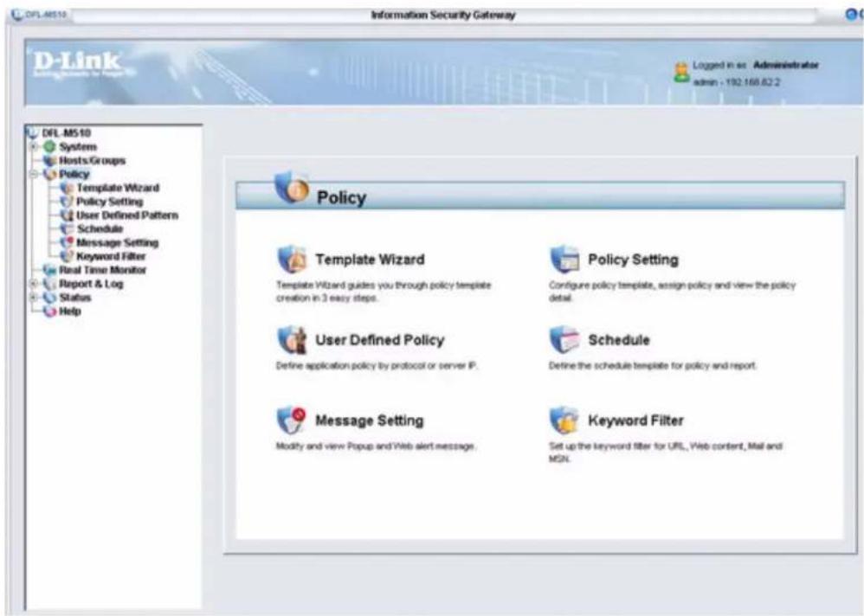Open Real Time Monitor from tree
This screenshot has width=864, height=616.
pos(102,270)
